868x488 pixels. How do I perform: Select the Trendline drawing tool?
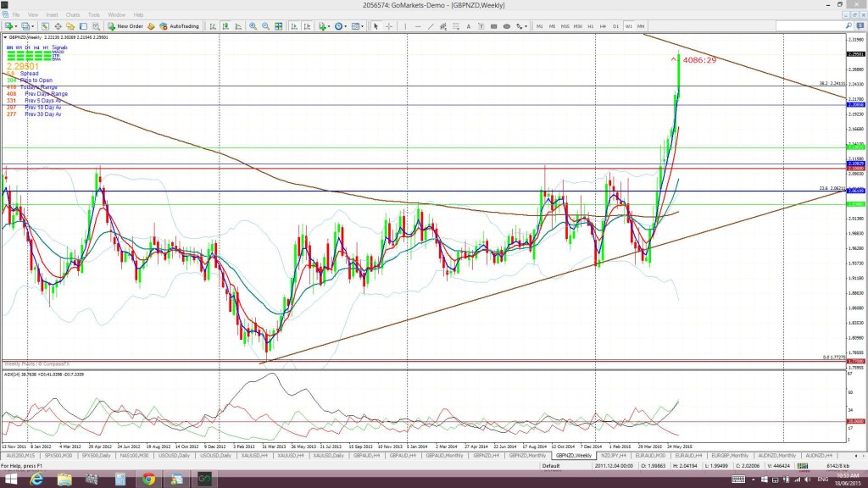431,26
